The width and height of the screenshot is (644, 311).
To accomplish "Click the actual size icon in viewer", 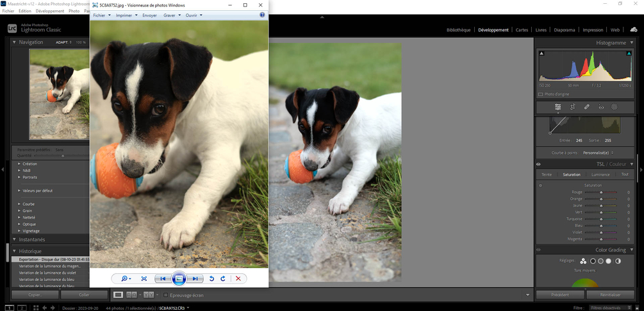I will click(144, 278).
